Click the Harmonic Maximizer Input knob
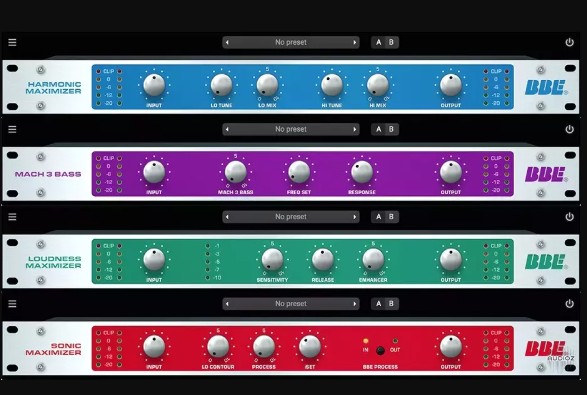Image resolution: width=587 pixels, height=395 pixels. (154, 85)
